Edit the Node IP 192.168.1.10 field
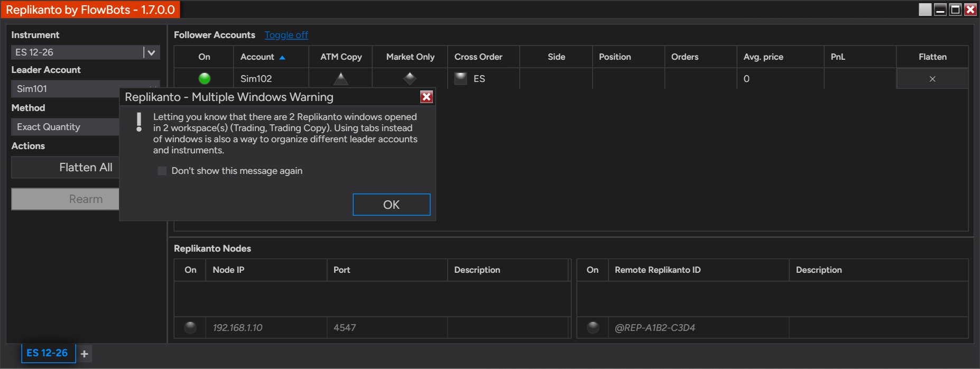 click(x=266, y=328)
